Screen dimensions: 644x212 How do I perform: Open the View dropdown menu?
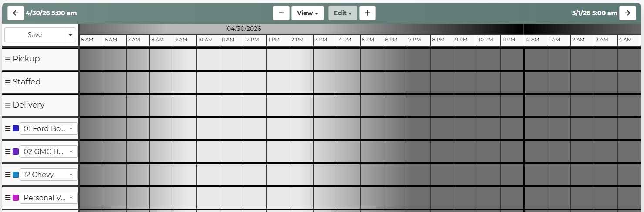[x=307, y=13]
